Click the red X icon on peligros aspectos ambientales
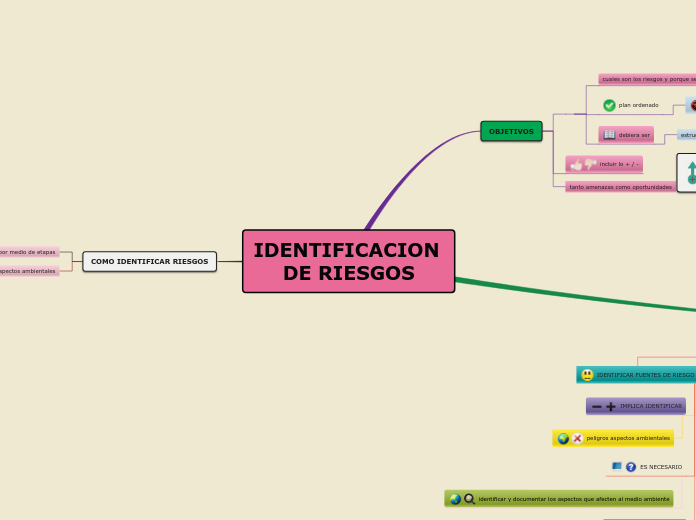Screen dimensions: 696x520 577,438
